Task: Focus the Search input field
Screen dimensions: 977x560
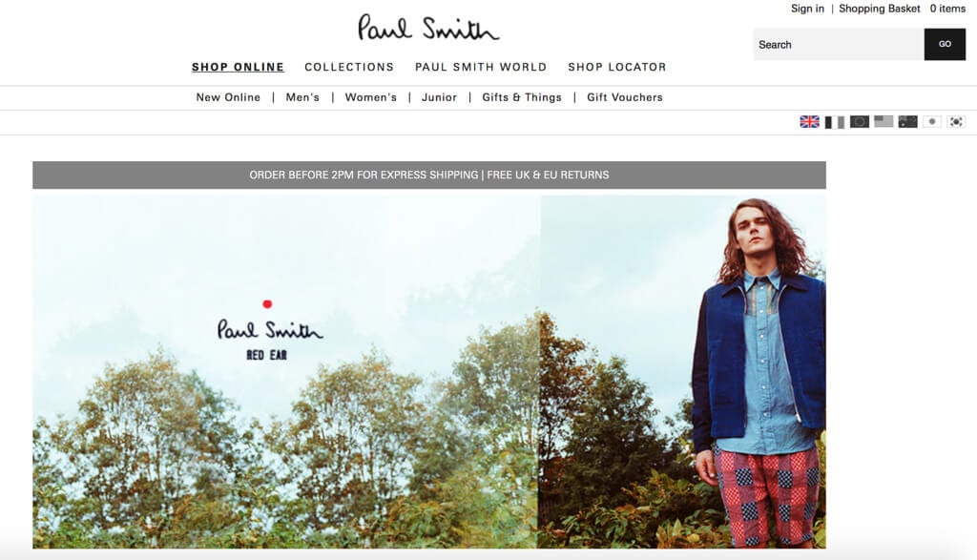Action: click(x=839, y=44)
